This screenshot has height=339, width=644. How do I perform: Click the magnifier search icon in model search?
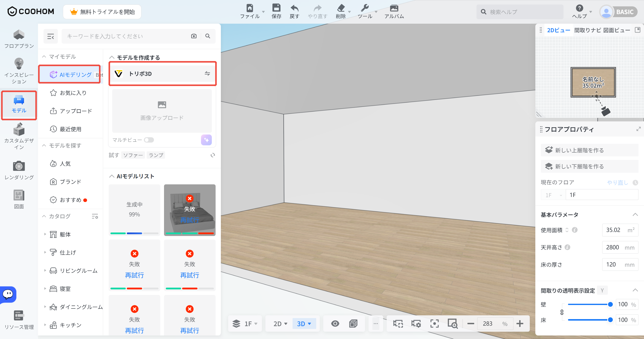pos(208,36)
